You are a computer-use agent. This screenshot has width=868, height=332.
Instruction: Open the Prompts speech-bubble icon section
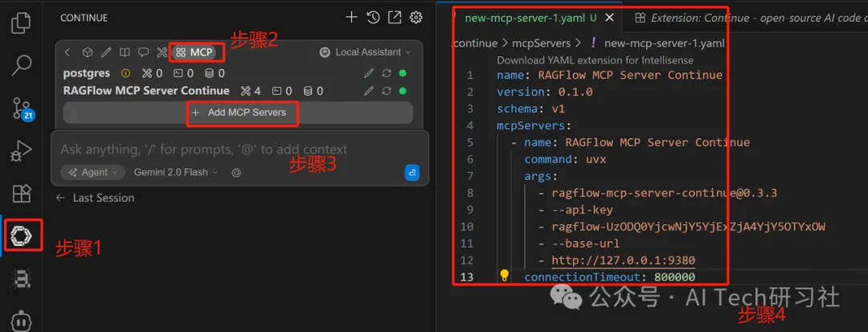pyautogui.click(x=143, y=52)
